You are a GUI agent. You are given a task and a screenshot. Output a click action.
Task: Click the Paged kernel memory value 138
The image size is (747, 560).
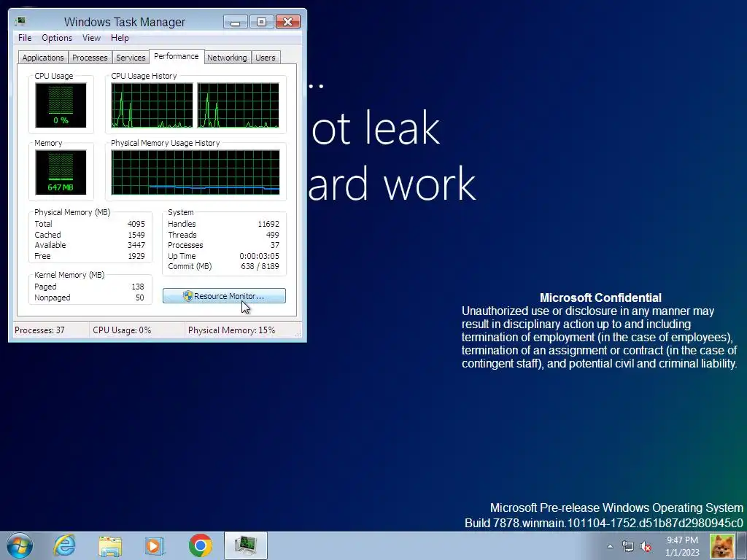pyautogui.click(x=138, y=287)
